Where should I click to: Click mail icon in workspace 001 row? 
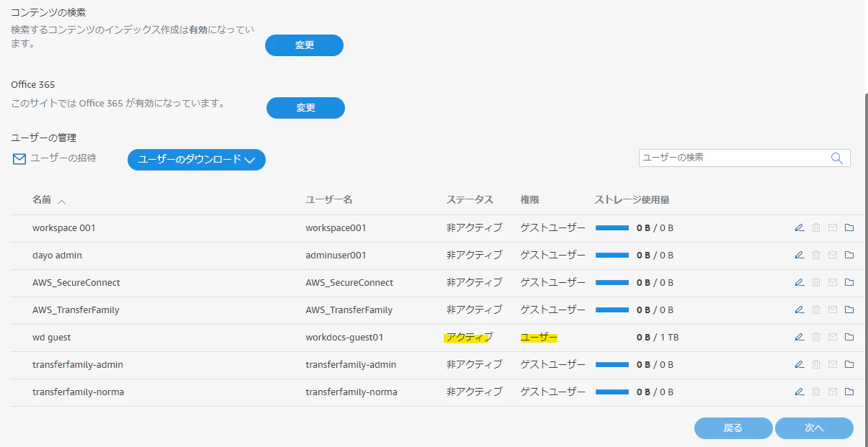click(x=833, y=227)
